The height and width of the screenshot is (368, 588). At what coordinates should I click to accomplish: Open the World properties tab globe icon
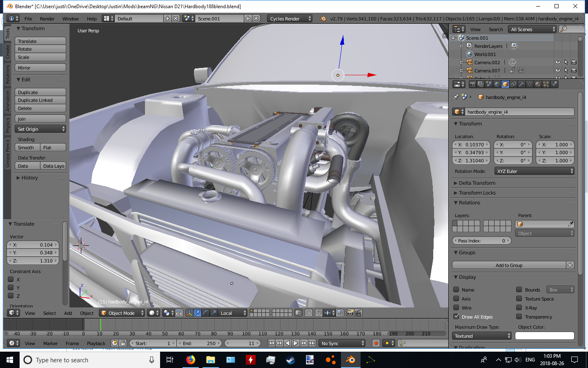tap(497, 84)
